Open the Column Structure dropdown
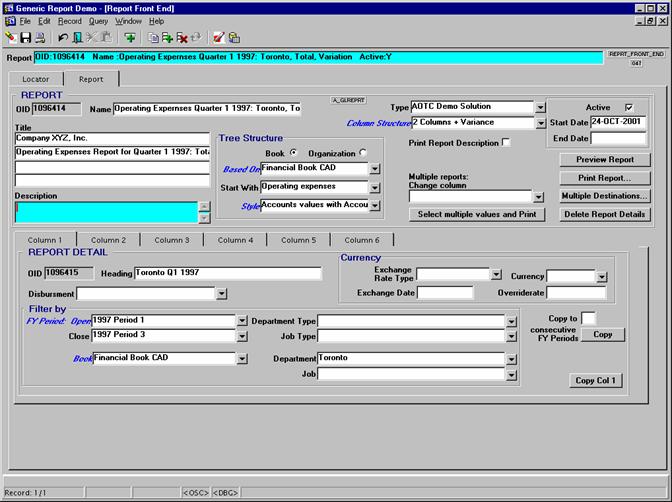Screen dimensions: 672x502 [x=540, y=123]
